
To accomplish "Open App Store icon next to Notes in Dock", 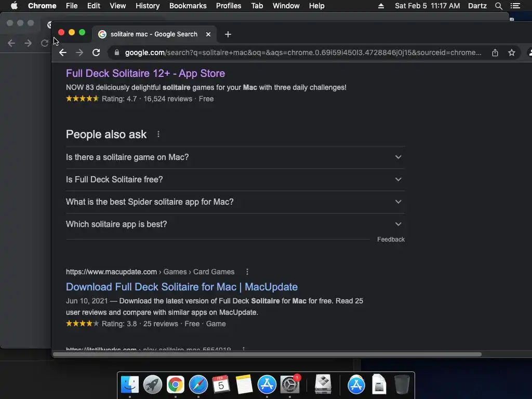I will click(267, 384).
